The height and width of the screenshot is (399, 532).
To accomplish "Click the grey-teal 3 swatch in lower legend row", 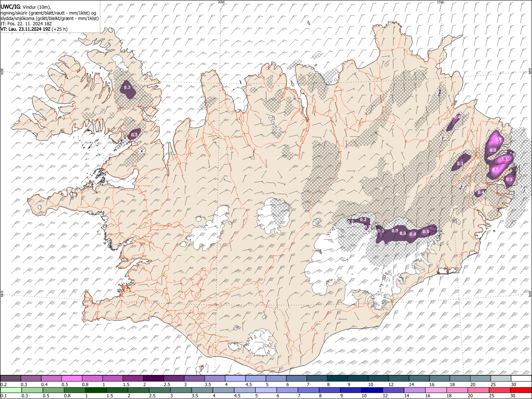I will click(180, 390).
